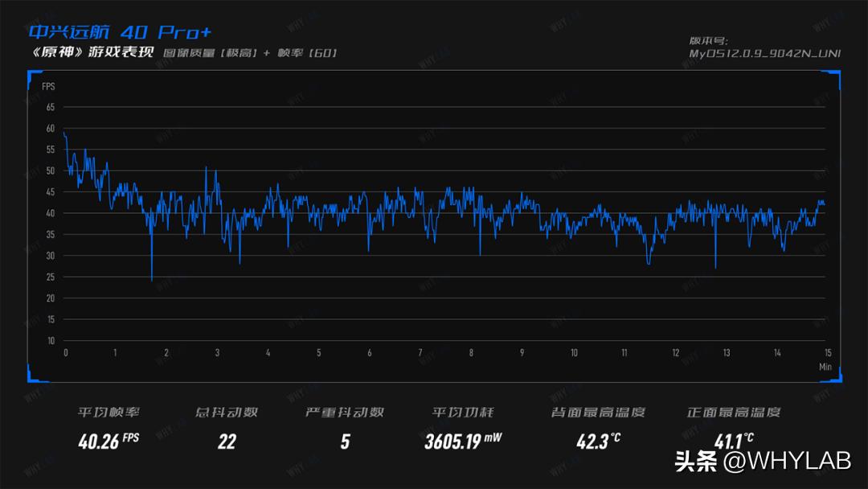Click the "严重抖动数" stat label
868x489 pixels.
344,412
